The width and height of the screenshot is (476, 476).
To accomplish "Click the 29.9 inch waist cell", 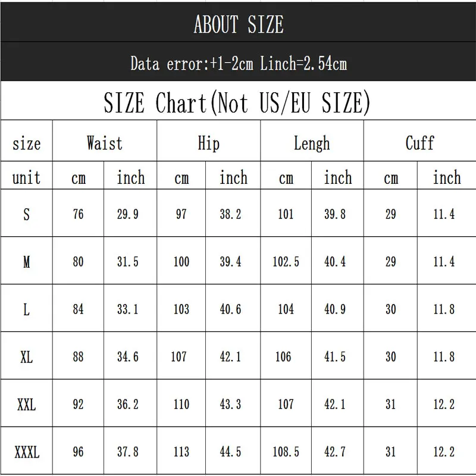I will click(x=128, y=214).
